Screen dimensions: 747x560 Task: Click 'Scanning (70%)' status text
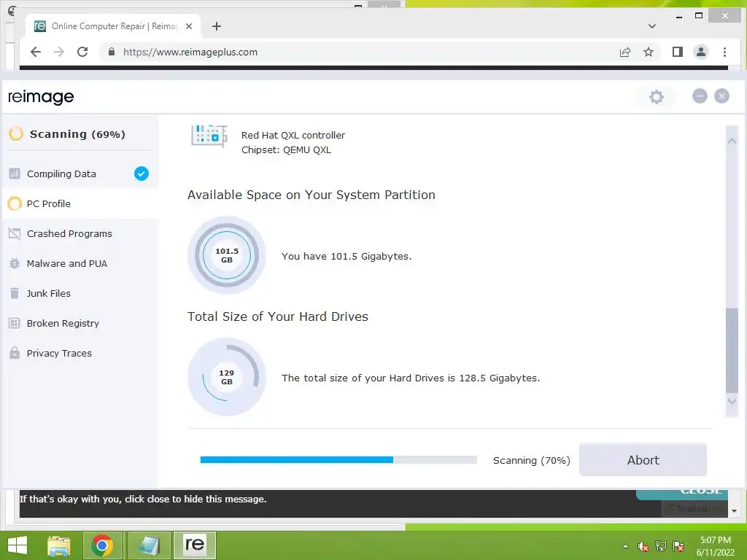pyautogui.click(x=531, y=461)
